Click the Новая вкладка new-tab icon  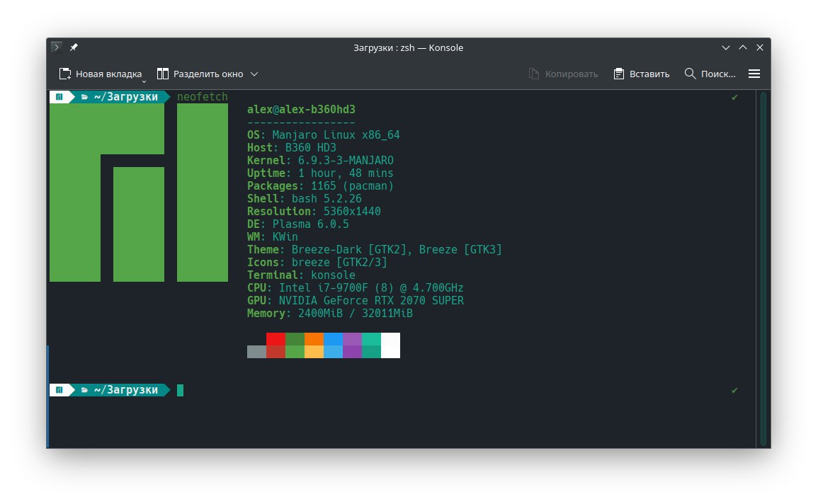pos(64,74)
